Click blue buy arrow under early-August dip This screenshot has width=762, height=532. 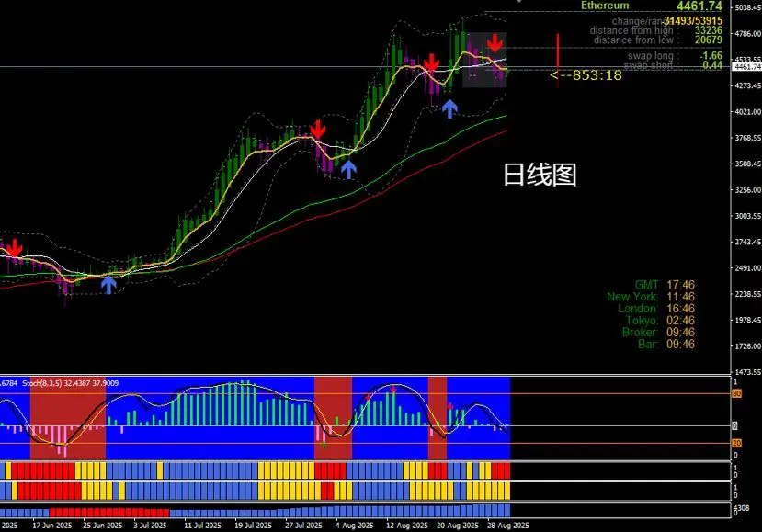point(348,170)
